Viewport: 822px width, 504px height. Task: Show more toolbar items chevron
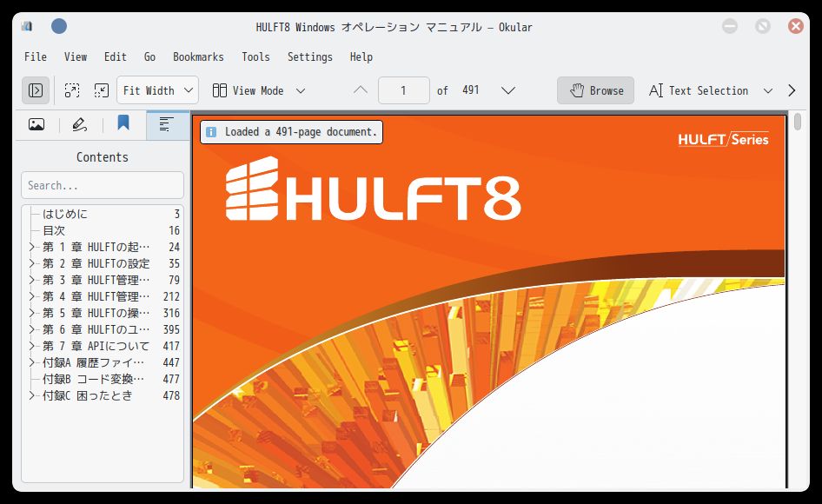(x=792, y=90)
